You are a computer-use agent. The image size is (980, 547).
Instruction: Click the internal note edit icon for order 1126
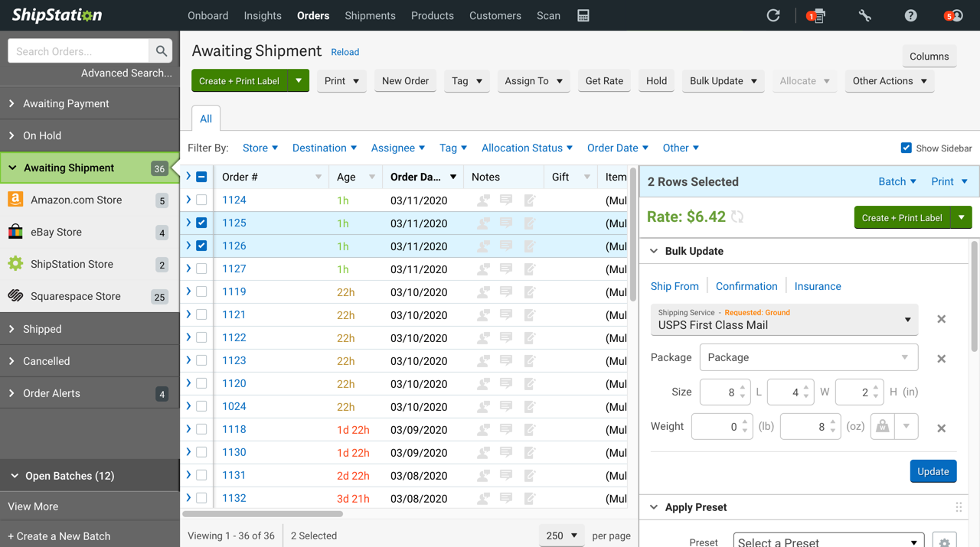[530, 246]
